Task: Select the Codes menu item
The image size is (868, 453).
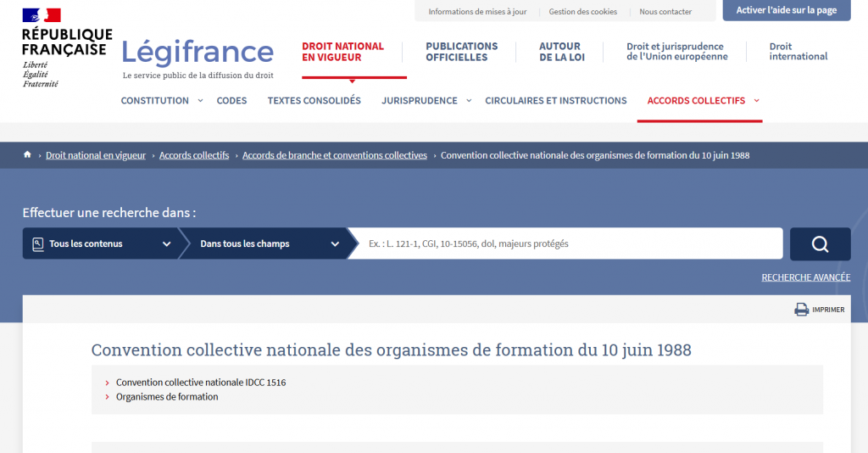Action: click(x=231, y=100)
